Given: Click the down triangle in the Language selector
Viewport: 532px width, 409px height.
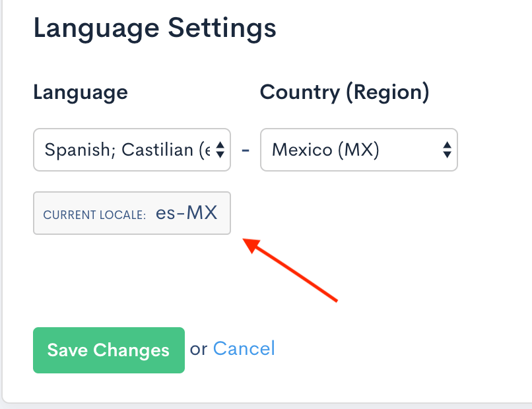Looking at the screenshot, I should (x=220, y=155).
